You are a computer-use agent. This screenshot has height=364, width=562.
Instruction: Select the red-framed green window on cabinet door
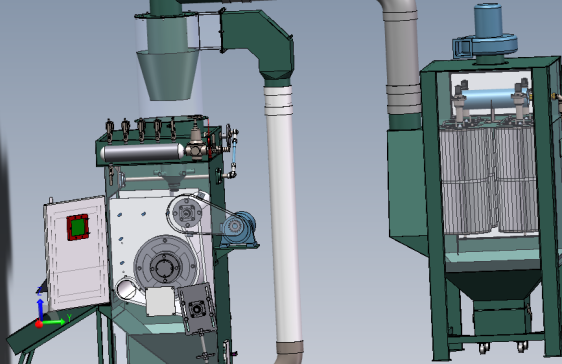click(77, 227)
